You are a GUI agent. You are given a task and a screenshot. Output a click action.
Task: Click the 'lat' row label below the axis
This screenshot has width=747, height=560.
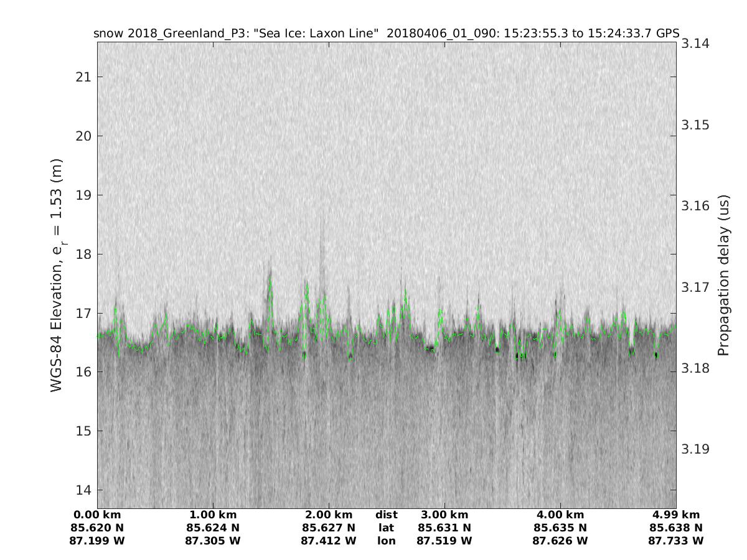point(386,528)
